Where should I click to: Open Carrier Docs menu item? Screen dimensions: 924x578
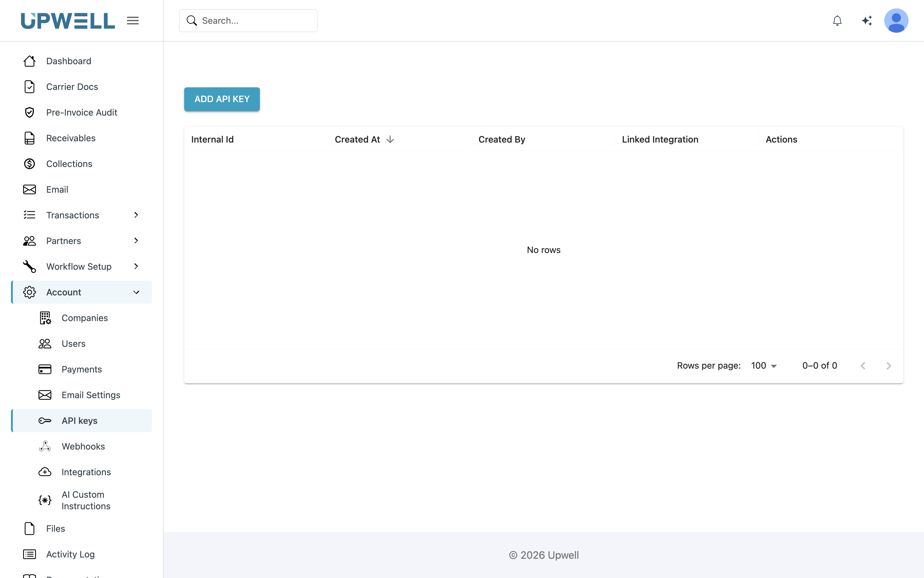tap(82, 87)
